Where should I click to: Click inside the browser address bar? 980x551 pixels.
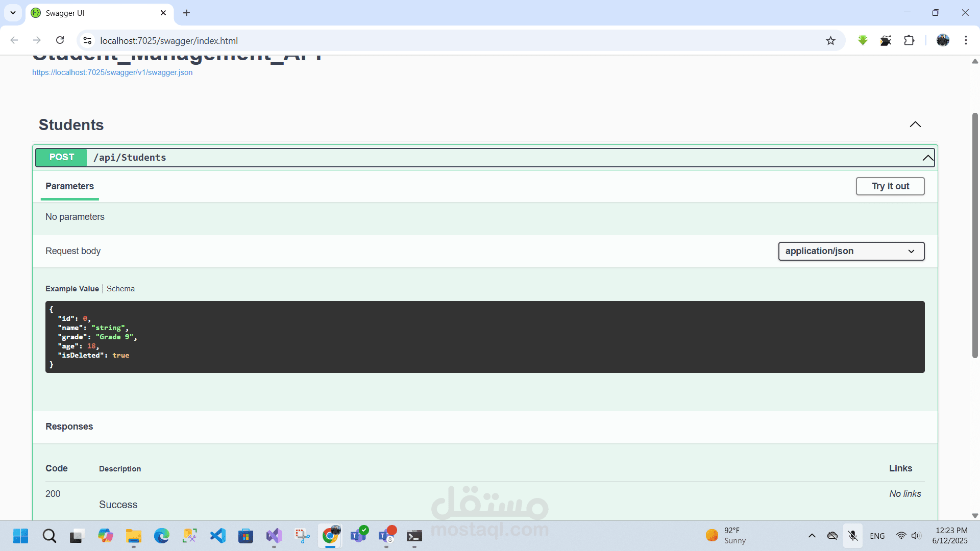tap(306, 40)
